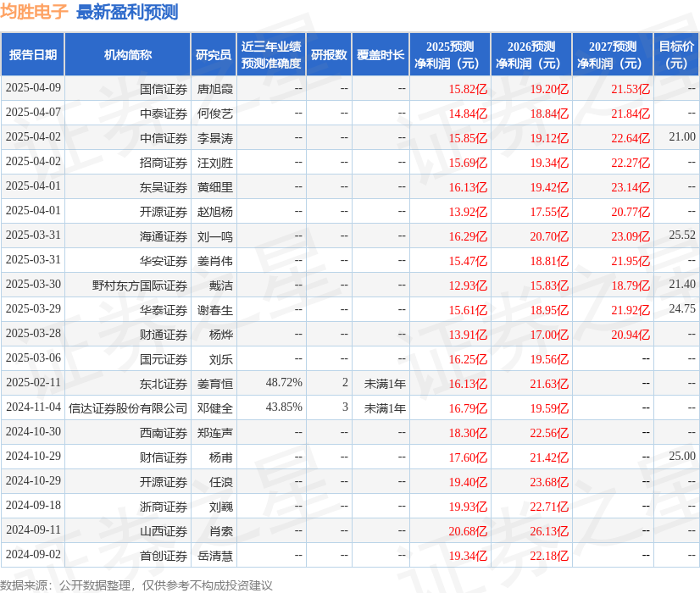Select the 2024-09-11 report date cell
Viewport: 700px width, 593px height.
tap(34, 529)
